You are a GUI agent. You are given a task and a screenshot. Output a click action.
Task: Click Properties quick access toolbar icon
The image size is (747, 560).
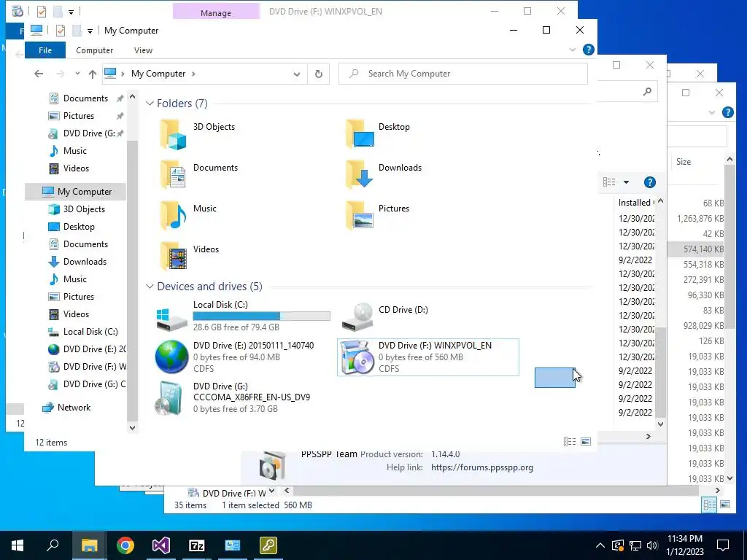61,31
